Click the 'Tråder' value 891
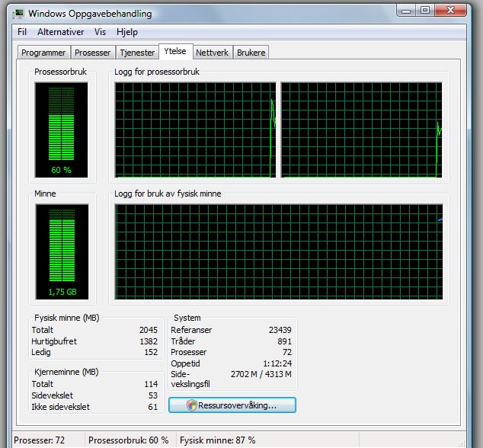Image resolution: width=483 pixels, height=448 pixels. tap(285, 341)
